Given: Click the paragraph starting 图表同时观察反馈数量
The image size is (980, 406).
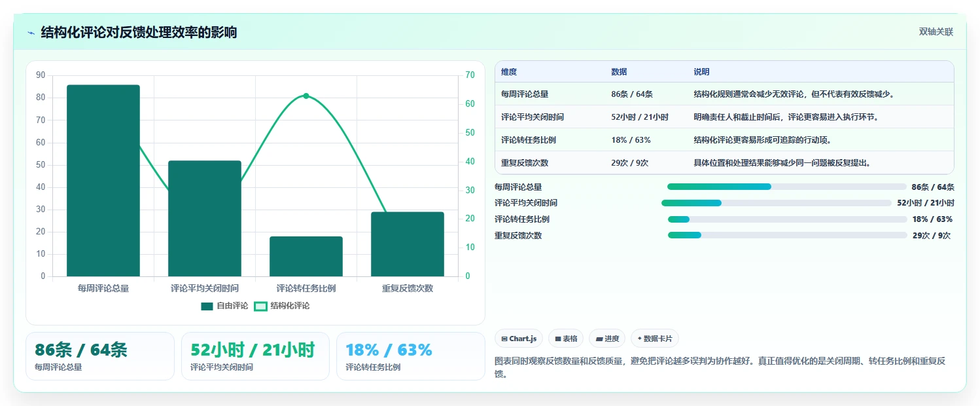Looking at the screenshot, I should tap(725, 367).
